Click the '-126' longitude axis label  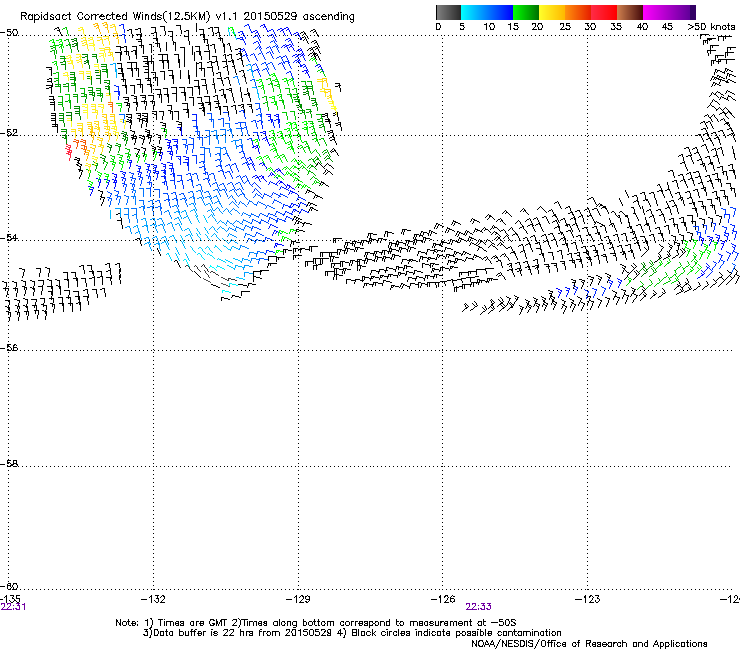click(443, 599)
